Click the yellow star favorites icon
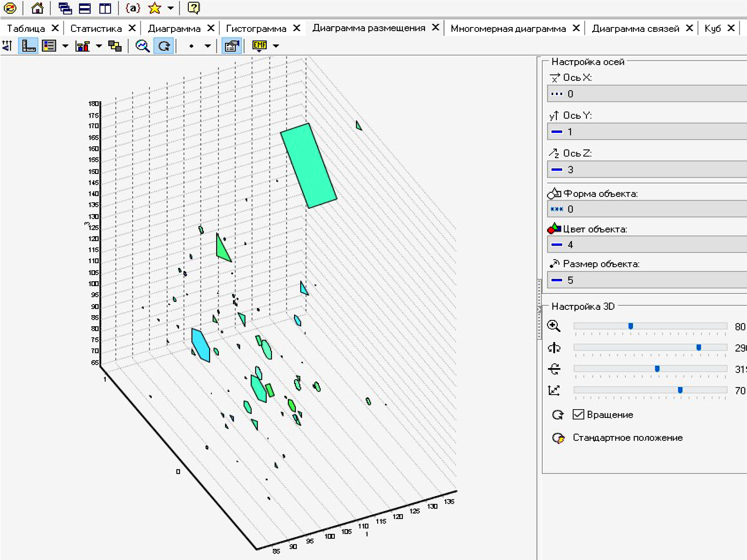Screen dimensions: 747x560 pyautogui.click(x=155, y=8)
